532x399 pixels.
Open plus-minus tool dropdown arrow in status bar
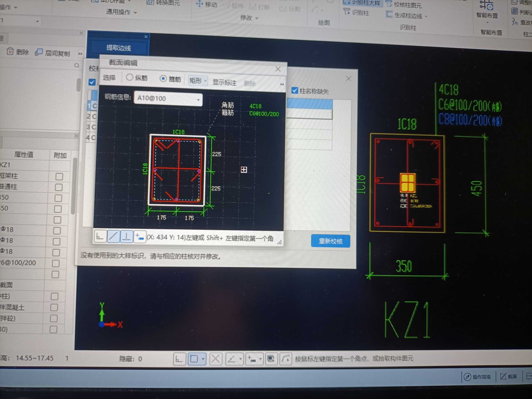[260, 359]
